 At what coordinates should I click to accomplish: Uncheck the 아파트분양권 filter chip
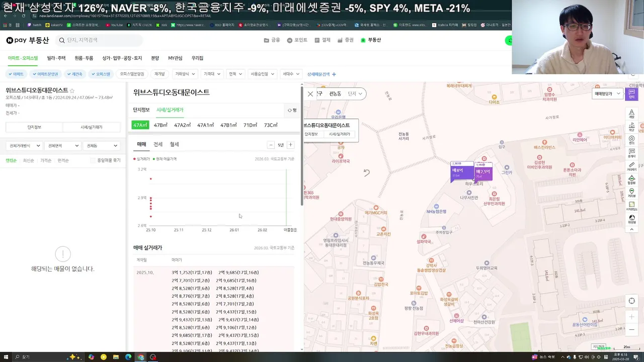coord(45,74)
